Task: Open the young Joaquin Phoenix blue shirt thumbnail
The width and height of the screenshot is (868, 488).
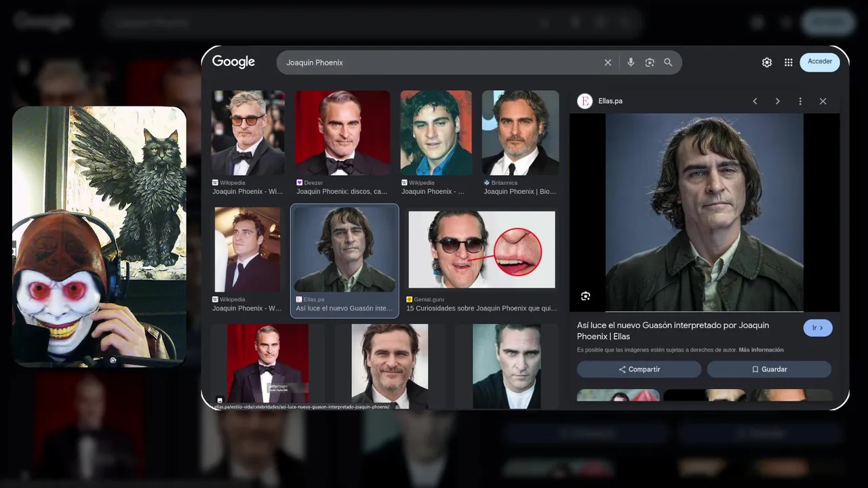Action: pyautogui.click(x=436, y=133)
